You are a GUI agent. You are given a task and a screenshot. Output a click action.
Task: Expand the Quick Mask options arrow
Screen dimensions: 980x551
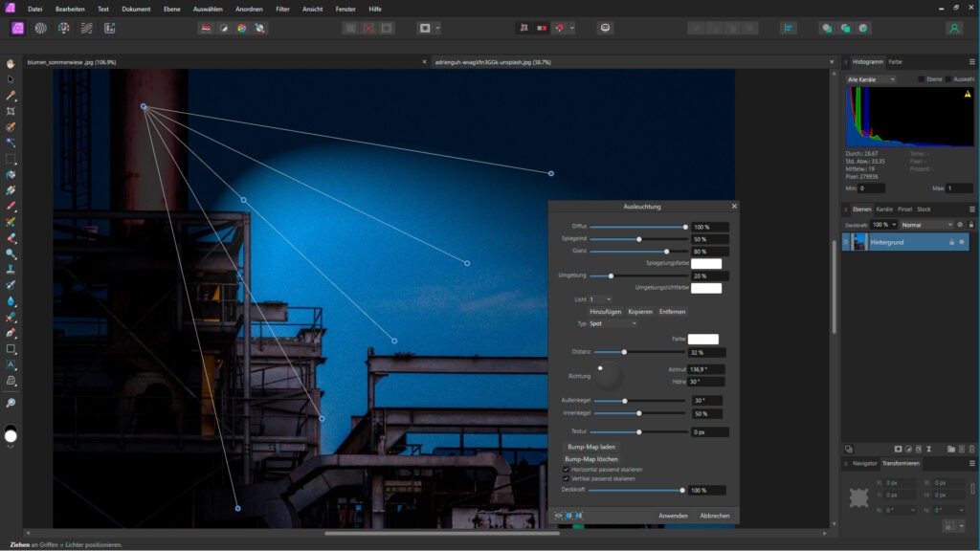click(437, 28)
